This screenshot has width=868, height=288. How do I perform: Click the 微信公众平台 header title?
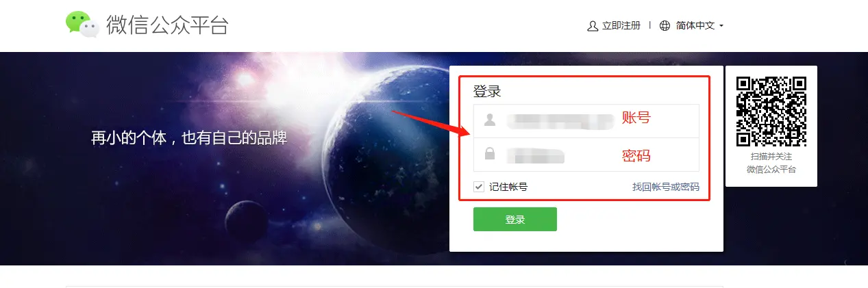tap(167, 25)
